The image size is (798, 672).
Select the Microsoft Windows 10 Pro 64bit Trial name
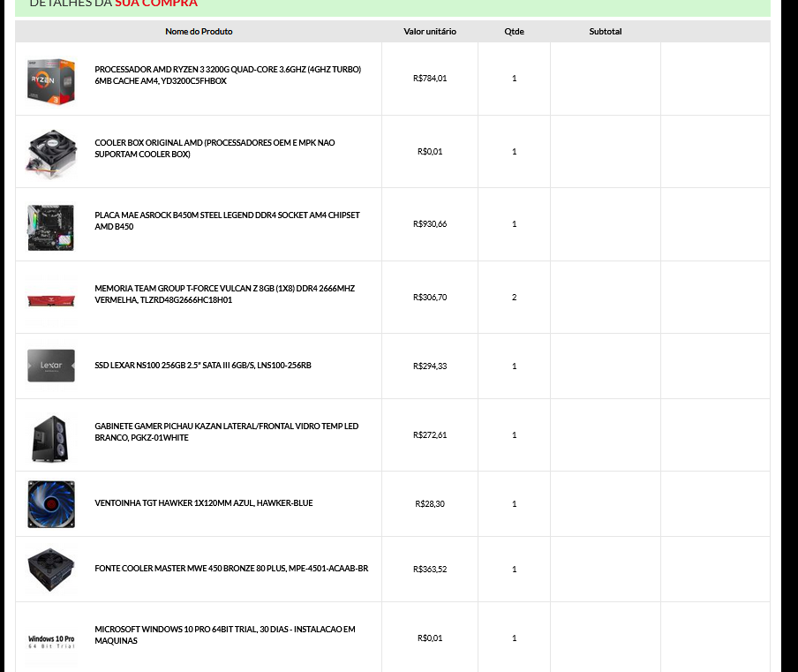click(225, 635)
